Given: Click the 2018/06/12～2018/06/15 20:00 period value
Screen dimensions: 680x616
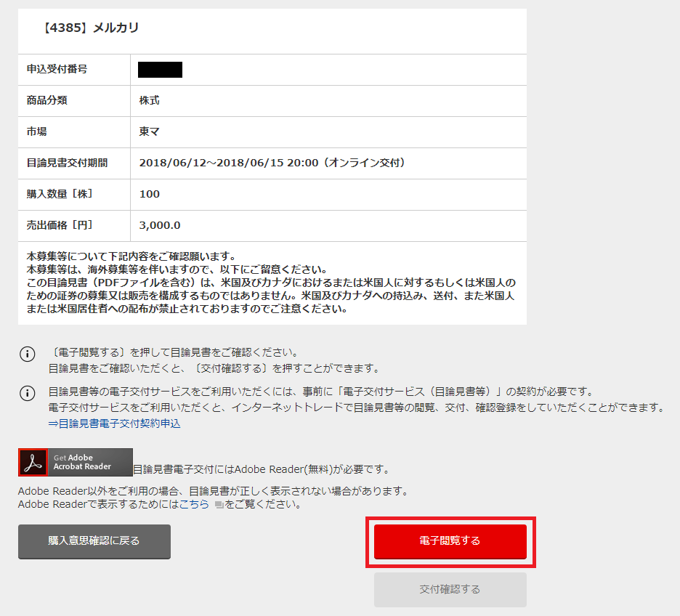Looking at the screenshot, I should [x=272, y=163].
